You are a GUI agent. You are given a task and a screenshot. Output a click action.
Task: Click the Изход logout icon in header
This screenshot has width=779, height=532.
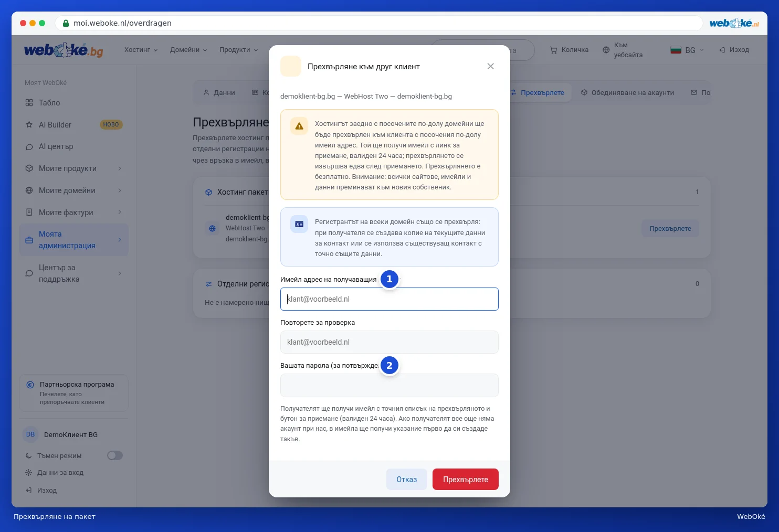coord(722,50)
